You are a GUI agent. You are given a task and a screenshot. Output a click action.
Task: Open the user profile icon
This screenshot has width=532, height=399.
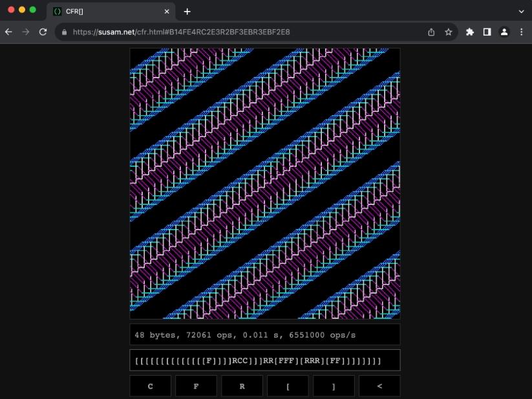tap(504, 32)
